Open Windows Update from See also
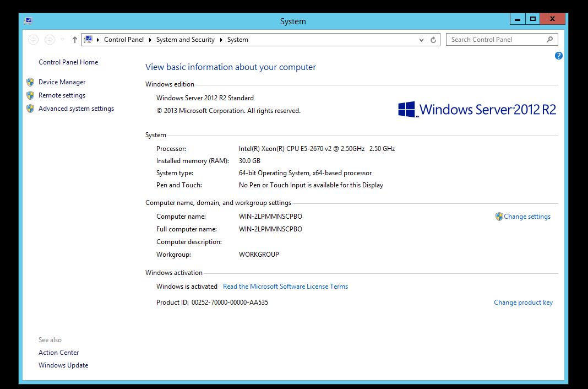 [x=63, y=365]
